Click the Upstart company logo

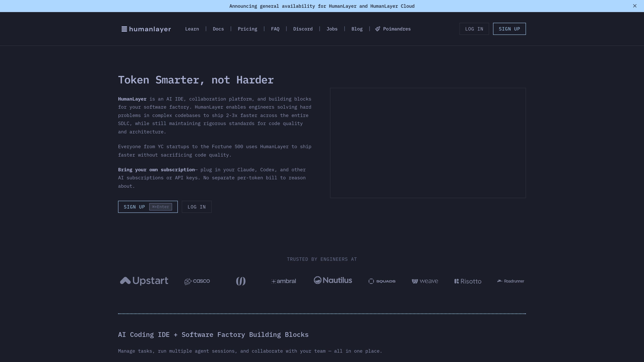coord(144,281)
